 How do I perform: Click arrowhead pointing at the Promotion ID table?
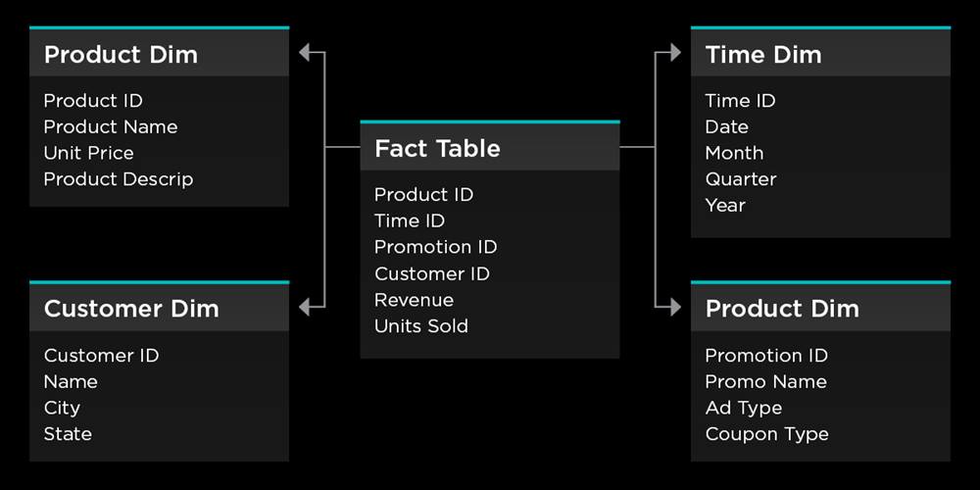[x=672, y=307]
